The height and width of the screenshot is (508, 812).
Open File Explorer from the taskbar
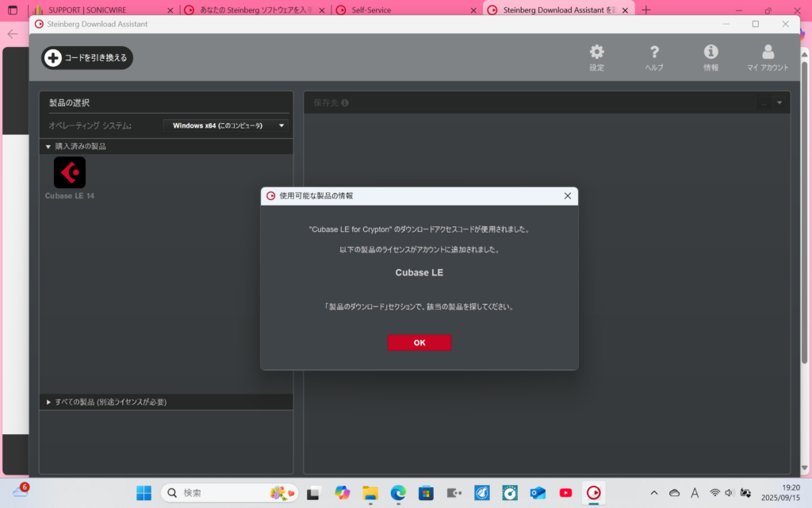(370, 493)
